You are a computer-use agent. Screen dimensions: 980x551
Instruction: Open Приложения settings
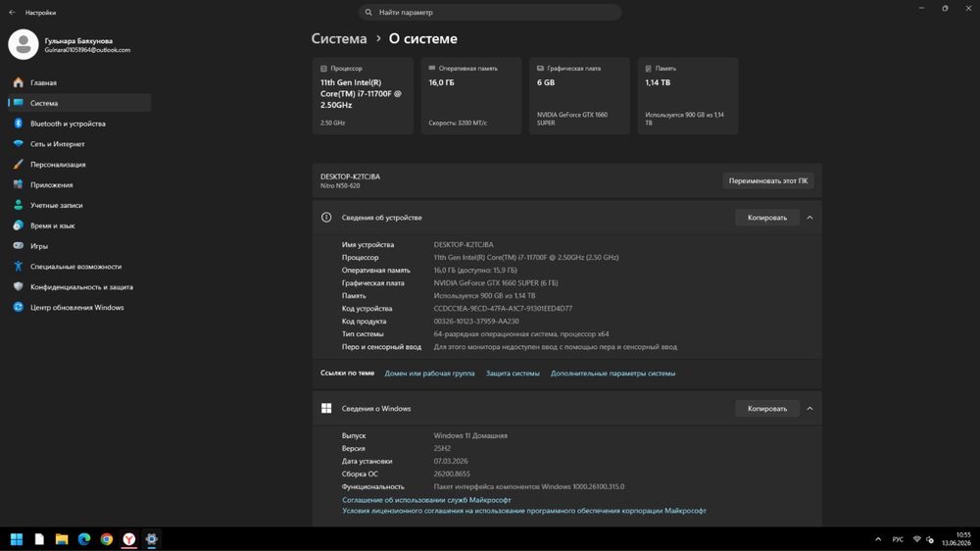point(79,184)
